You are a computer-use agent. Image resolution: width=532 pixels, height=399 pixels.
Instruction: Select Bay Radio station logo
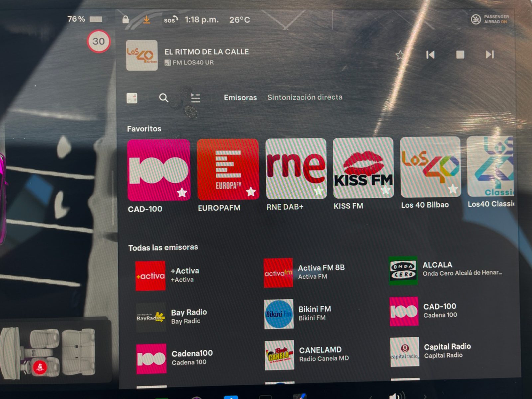click(151, 317)
